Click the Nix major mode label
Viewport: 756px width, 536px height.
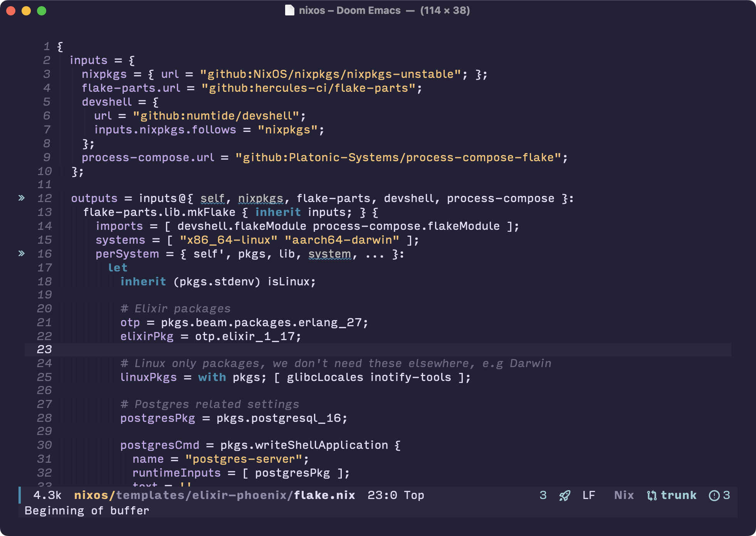pyautogui.click(x=624, y=496)
